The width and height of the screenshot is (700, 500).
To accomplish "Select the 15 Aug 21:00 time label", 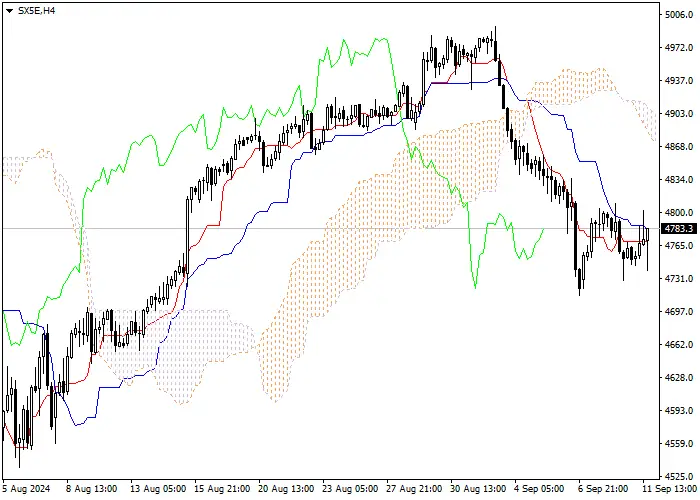I will tap(222, 489).
